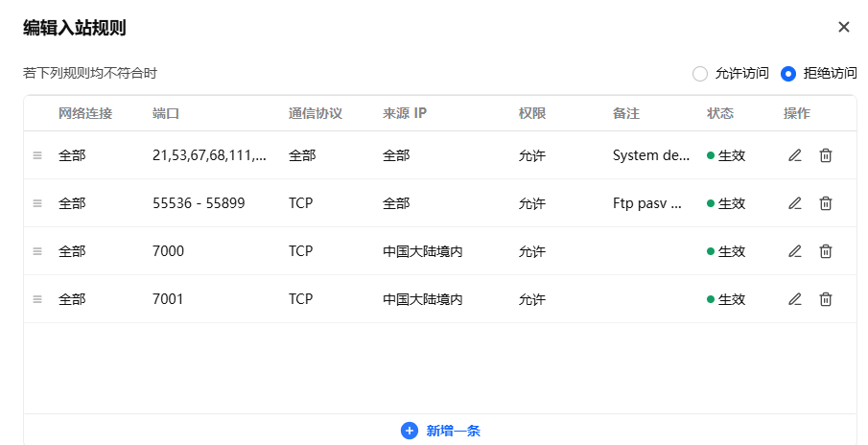Click the System de... remark cell
This screenshot has width=868, height=445.
(x=651, y=155)
